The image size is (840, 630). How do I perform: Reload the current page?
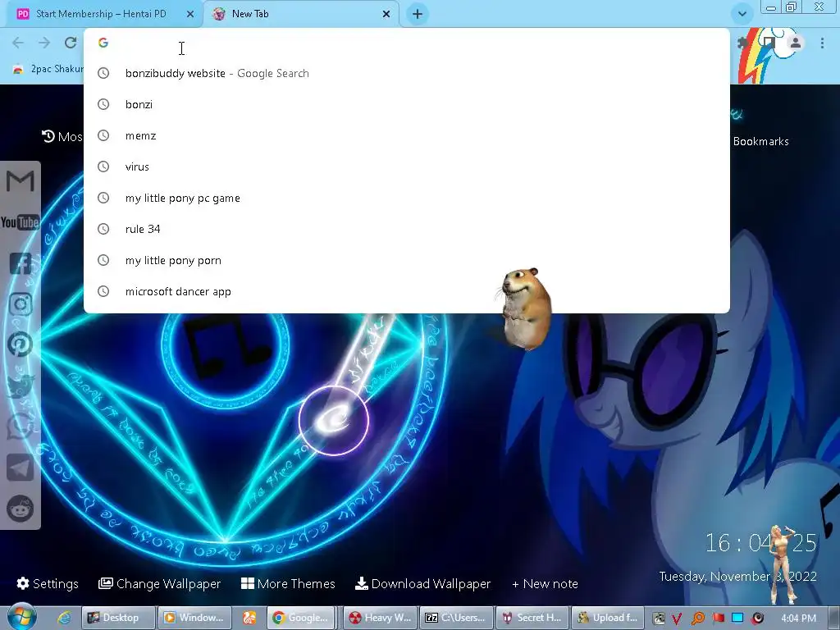tap(71, 43)
